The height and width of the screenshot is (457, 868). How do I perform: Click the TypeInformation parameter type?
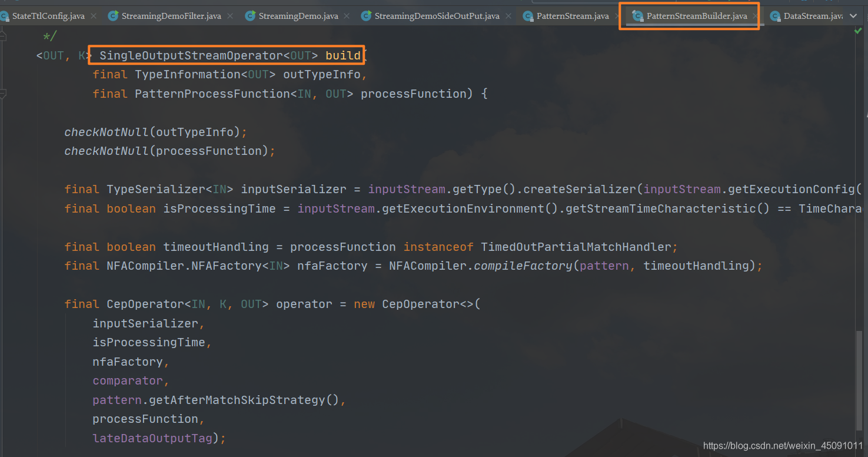(x=188, y=75)
